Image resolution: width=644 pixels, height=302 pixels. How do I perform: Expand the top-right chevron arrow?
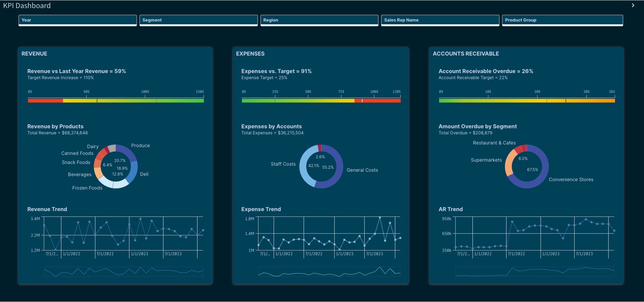tap(633, 5)
